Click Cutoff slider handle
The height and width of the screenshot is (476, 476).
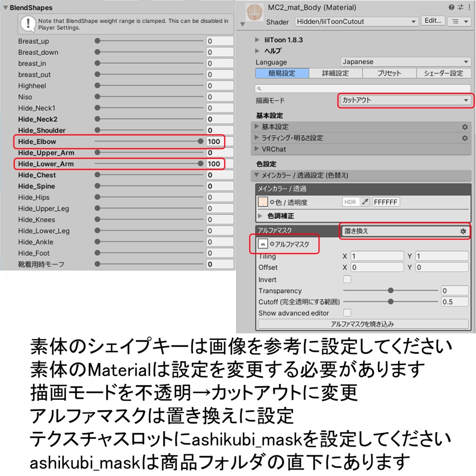click(x=390, y=301)
